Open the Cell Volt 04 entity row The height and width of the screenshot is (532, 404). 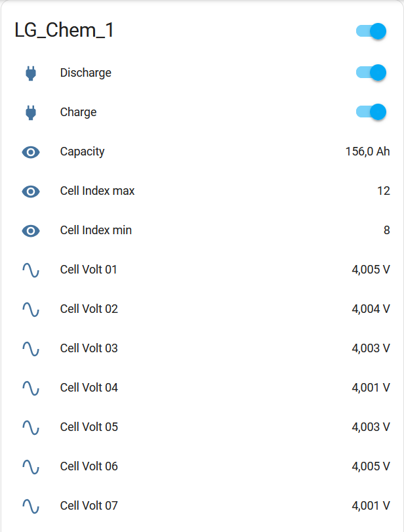click(x=89, y=388)
